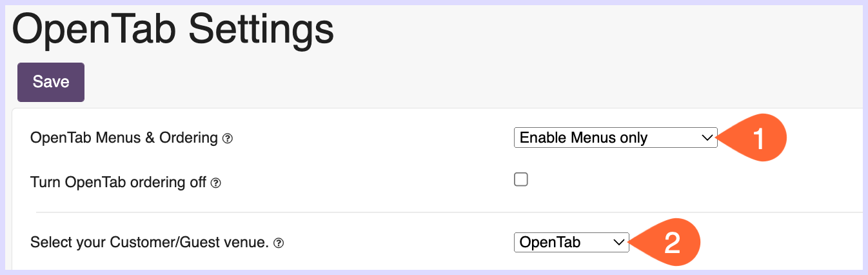
Task: Click the Turn OpenTab ordering off label text
Action: pos(119,183)
